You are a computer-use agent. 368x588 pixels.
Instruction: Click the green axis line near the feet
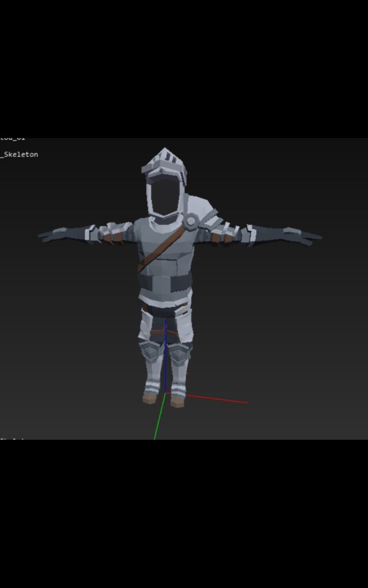tap(159, 416)
